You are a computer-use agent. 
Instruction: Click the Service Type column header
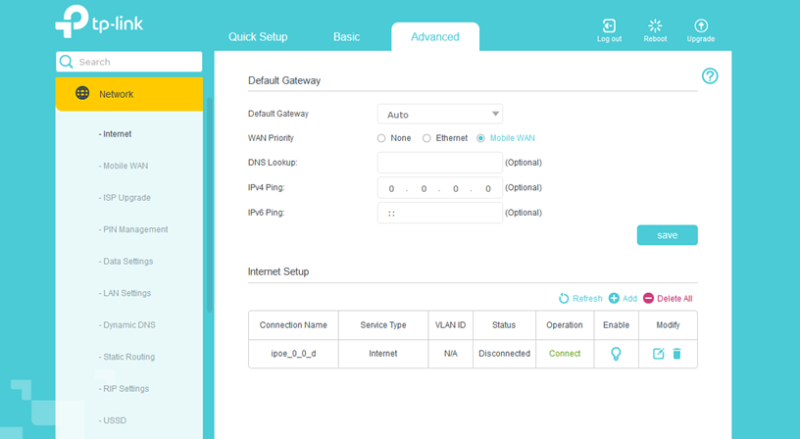tap(383, 325)
